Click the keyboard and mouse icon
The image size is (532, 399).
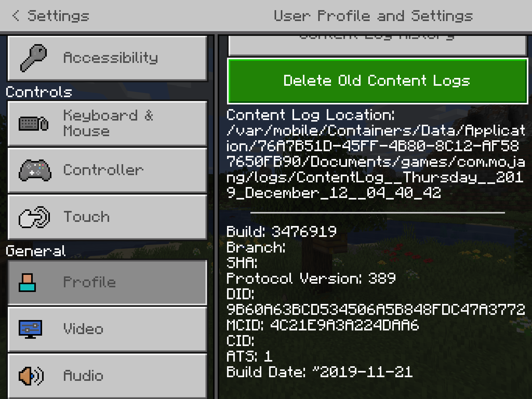34,123
